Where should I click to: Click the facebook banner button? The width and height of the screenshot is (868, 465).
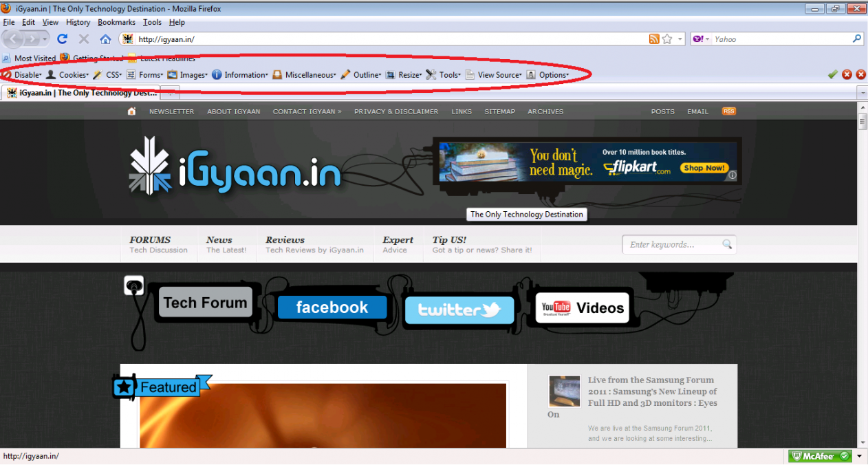[332, 307]
